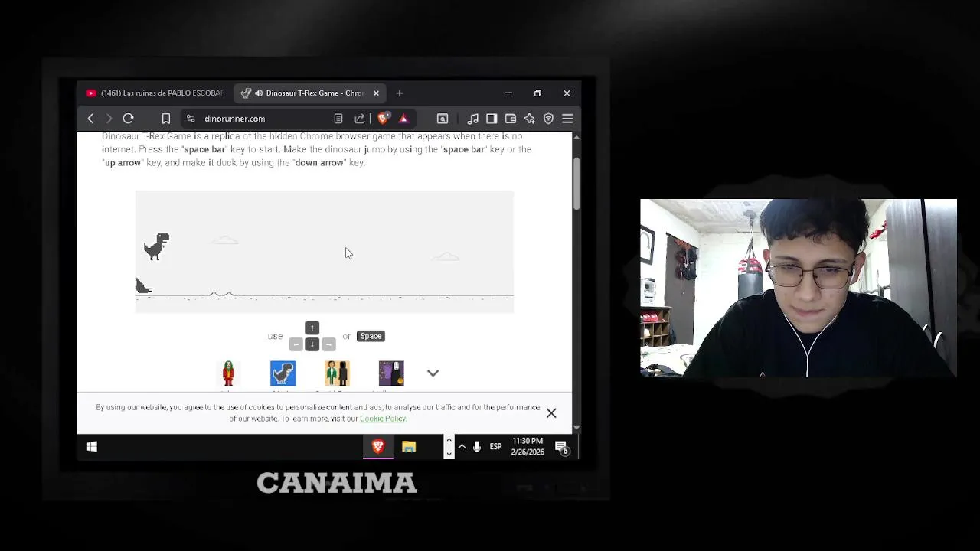The width and height of the screenshot is (980, 551).
Task: Open Brave Rewards triangle icon
Action: [x=403, y=119]
